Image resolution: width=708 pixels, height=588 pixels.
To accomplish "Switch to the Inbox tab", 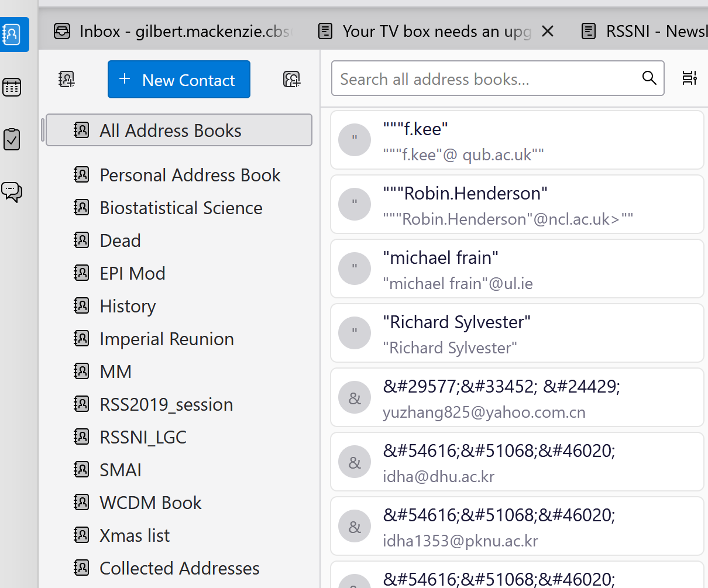I will [x=176, y=31].
